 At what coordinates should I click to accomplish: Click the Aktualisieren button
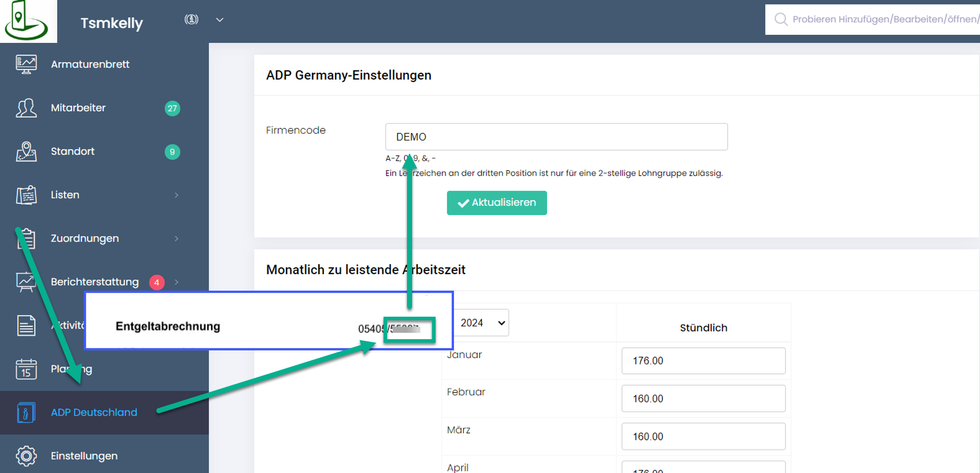pyautogui.click(x=496, y=203)
